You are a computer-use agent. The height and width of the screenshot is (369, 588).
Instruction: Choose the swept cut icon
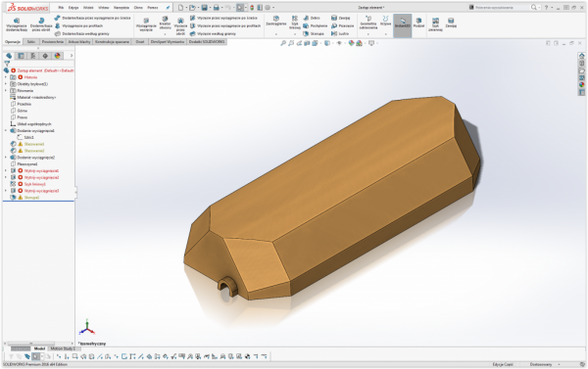[x=193, y=18]
